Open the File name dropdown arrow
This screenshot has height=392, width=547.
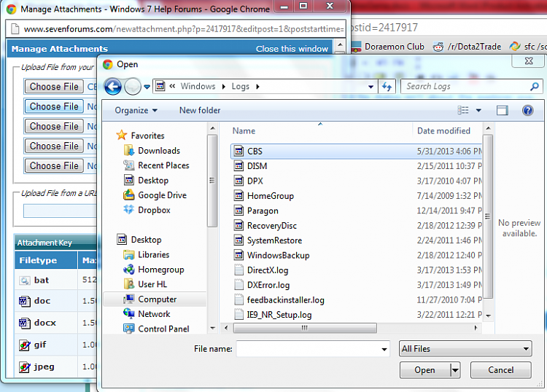(384, 349)
